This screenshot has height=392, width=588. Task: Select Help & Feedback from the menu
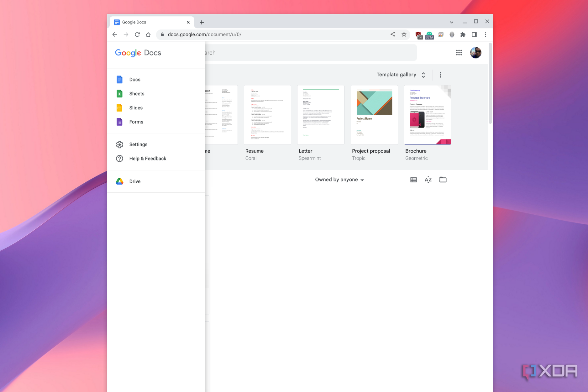[x=148, y=158]
